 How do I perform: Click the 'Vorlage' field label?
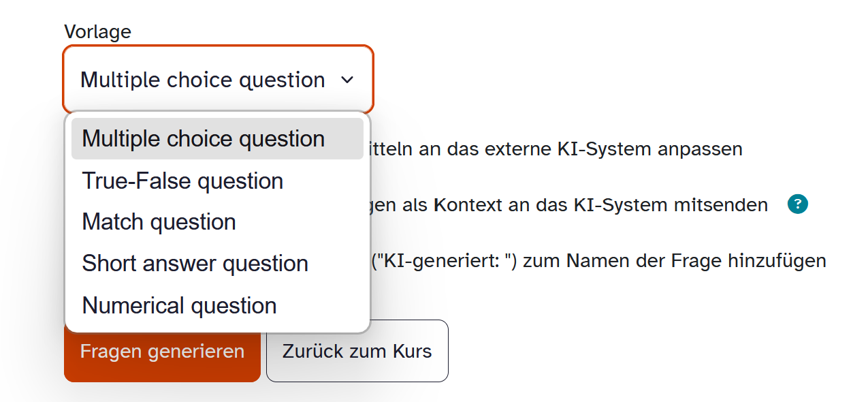97,31
